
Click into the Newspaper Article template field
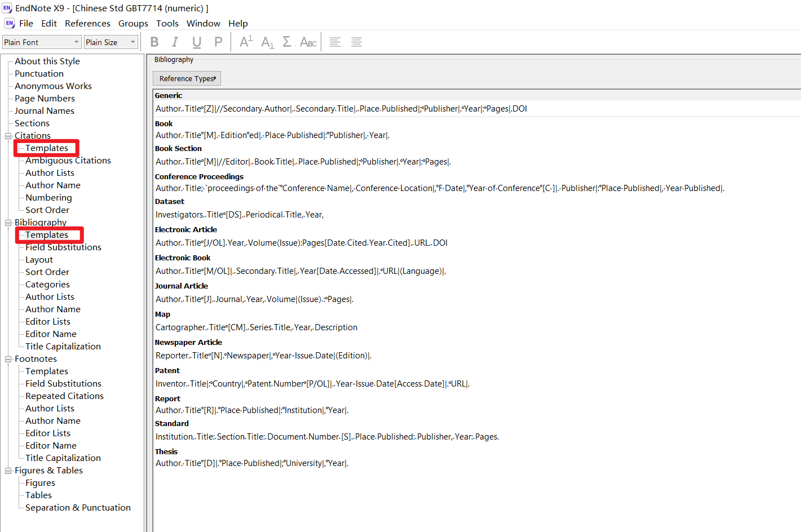coord(477,356)
